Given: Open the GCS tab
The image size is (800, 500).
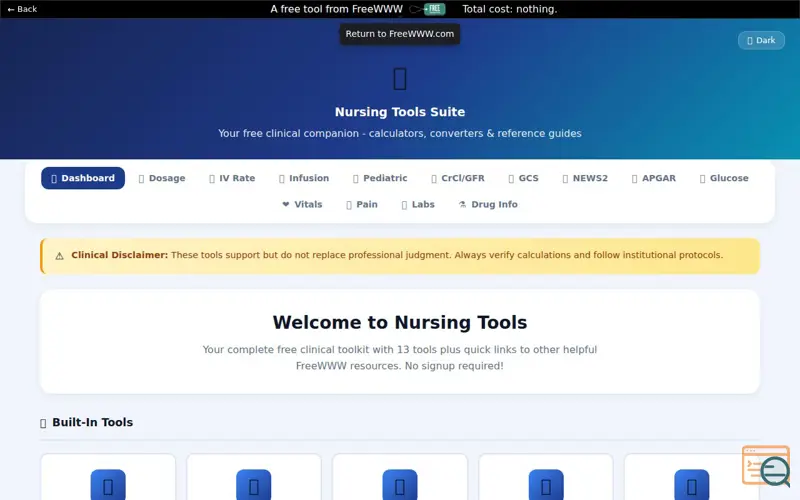Looking at the screenshot, I should 523,178.
